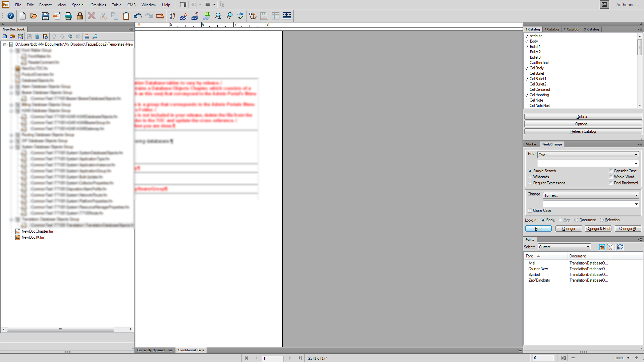
Task: Select the spell check tool in the toolbar
Action: pyautogui.click(x=240, y=16)
